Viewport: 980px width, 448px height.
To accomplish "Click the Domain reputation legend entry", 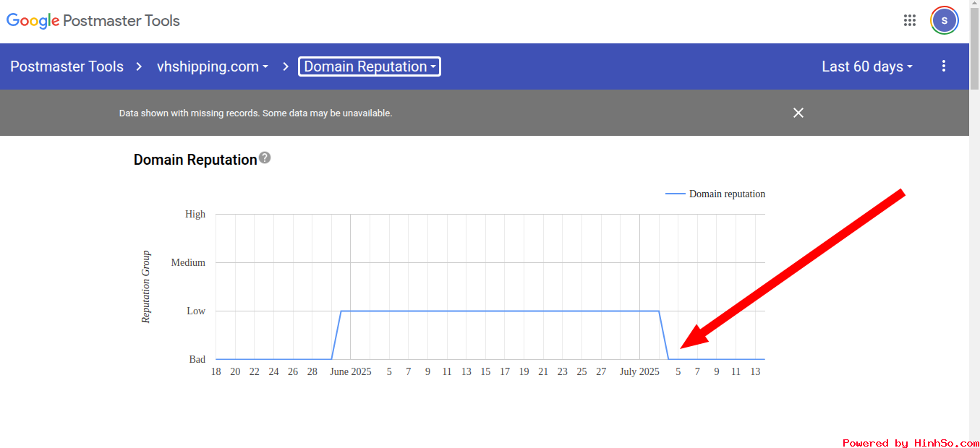I will 715,194.
